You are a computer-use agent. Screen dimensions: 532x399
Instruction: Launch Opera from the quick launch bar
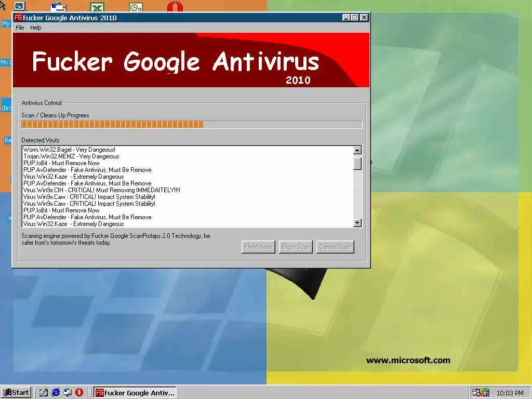pyautogui.click(x=79, y=393)
